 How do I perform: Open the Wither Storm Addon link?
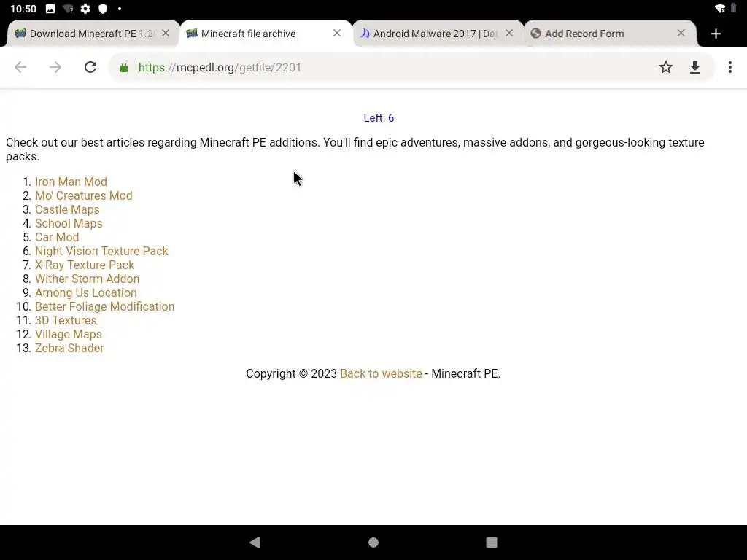[x=88, y=279]
